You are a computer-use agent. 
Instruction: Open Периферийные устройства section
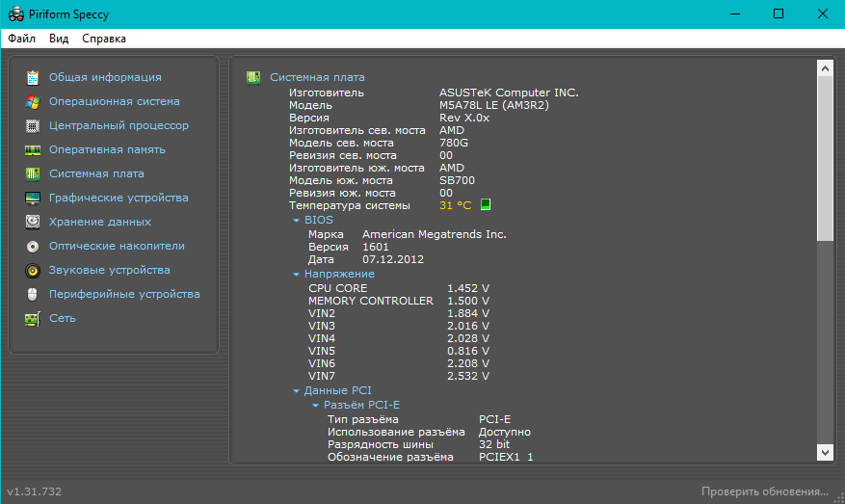[x=124, y=294]
